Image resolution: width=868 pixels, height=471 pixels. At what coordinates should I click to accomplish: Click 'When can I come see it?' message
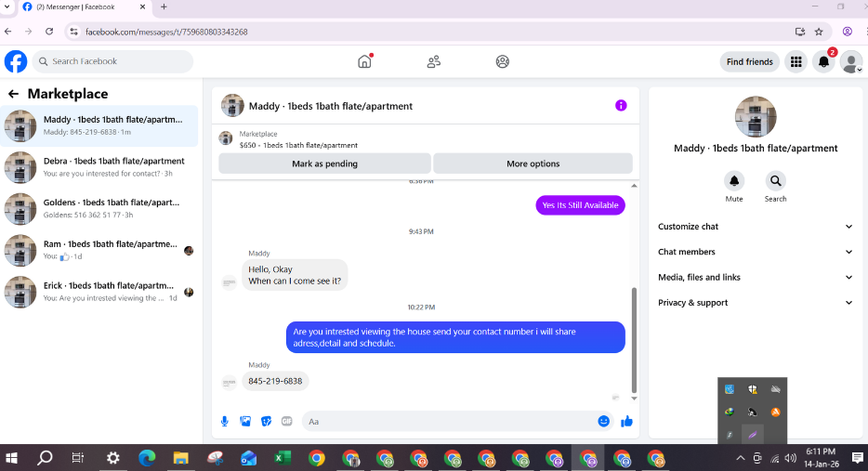(x=295, y=281)
